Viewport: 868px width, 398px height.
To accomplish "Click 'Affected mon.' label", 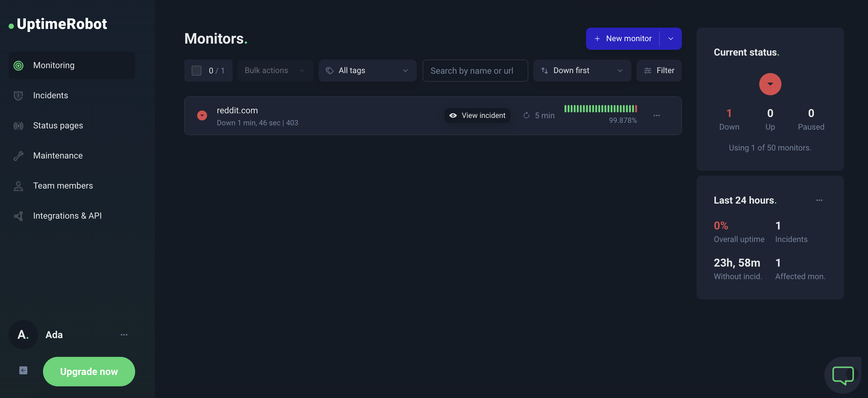I will (x=800, y=276).
